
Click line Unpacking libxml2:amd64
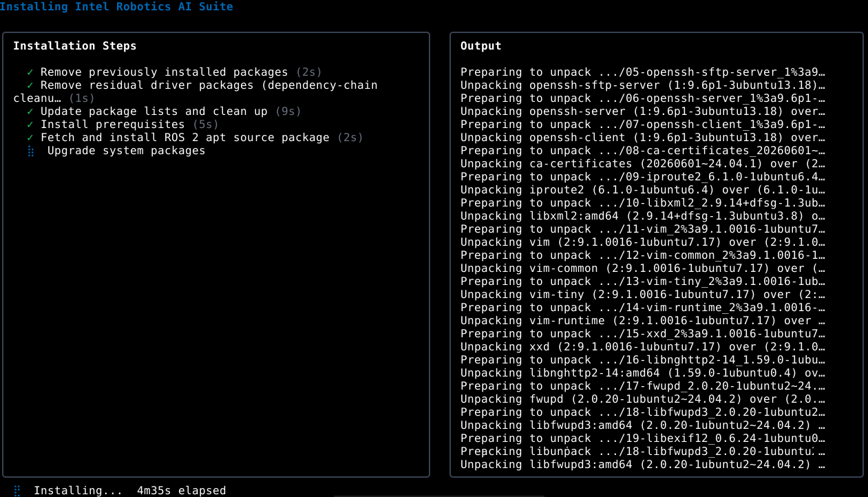[x=643, y=216]
